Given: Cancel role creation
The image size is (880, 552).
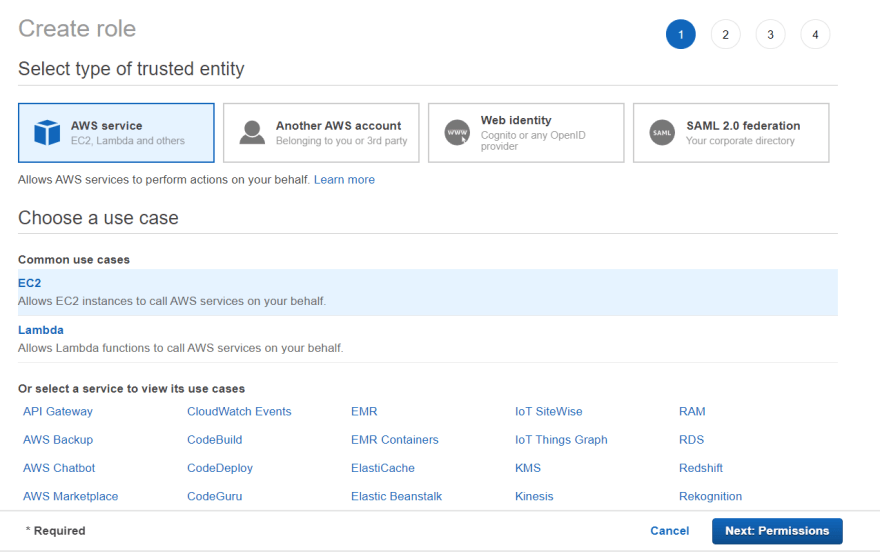Looking at the screenshot, I should pos(670,531).
